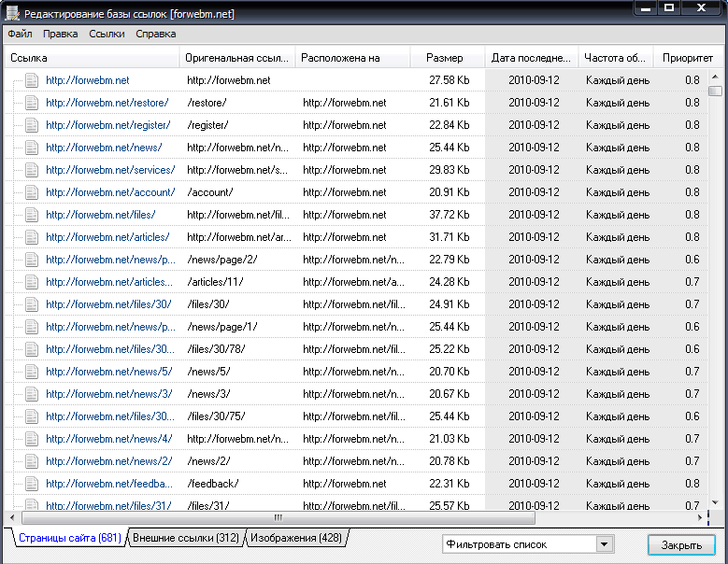Click the vertical scrollbar down arrow
This screenshot has height=564, width=728.
(x=715, y=502)
